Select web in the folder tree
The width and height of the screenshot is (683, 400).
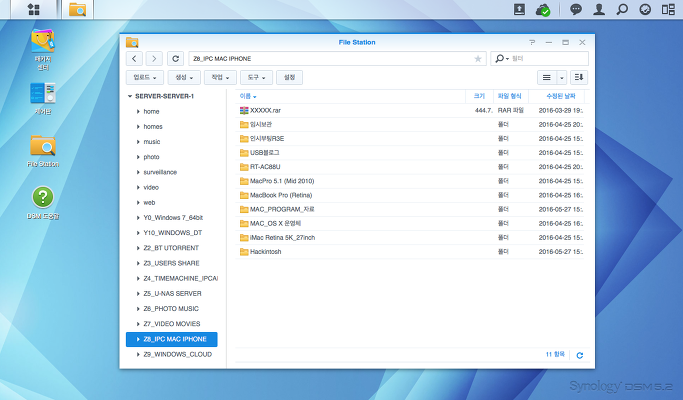[x=149, y=203]
